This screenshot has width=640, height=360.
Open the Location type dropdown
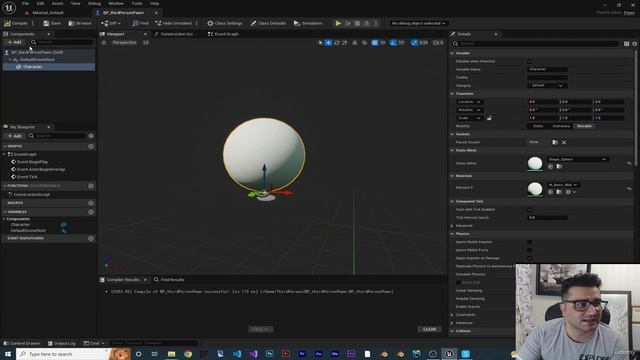(469, 102)
